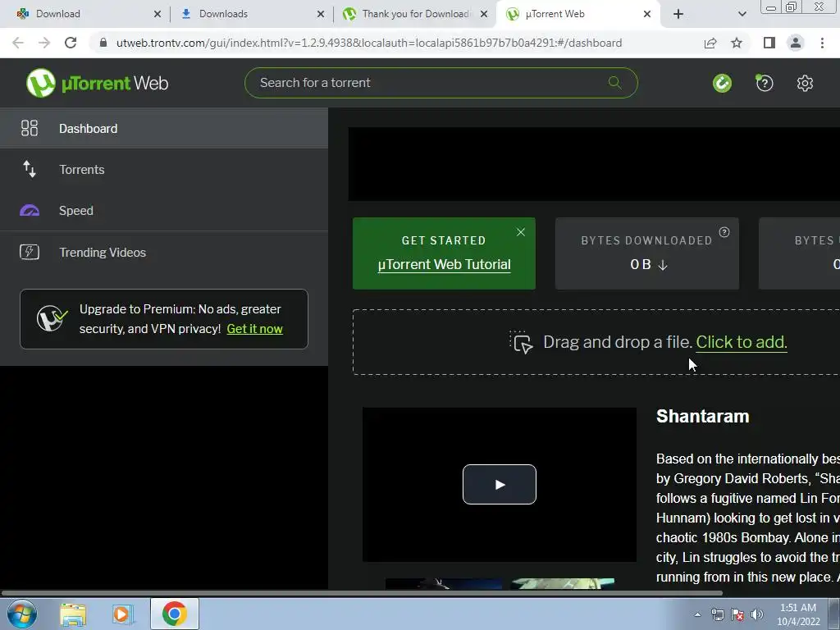Click the Bytes Downloaded info icon
Viewport: 840px width, 630px height.
(724, 232)
